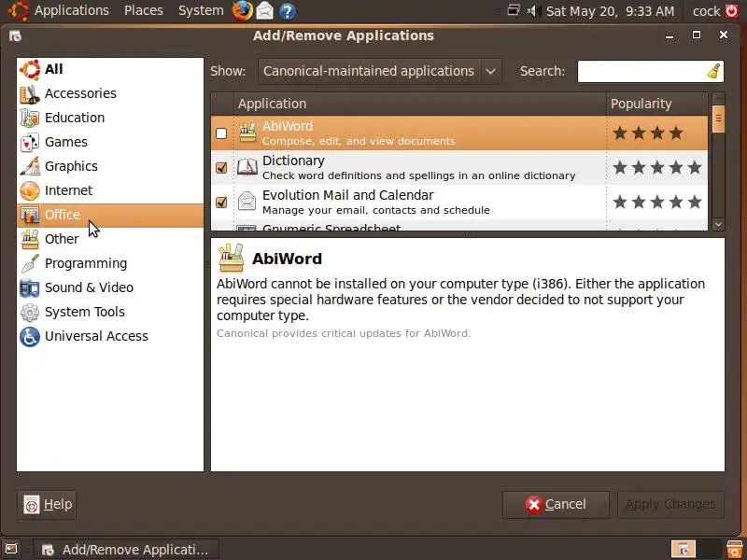Select the Evolution Mail and Calendar row title
Screen dimensions: 747x560
[x=347, y=195]
